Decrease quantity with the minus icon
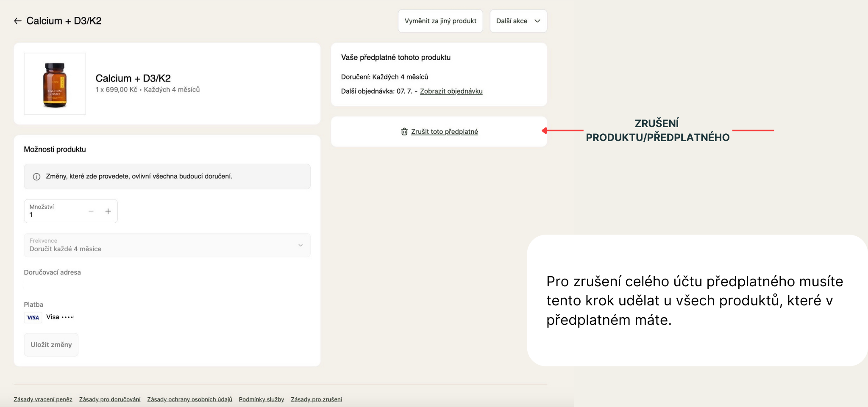This screenshot has width=868, height=407. point(91,211)
